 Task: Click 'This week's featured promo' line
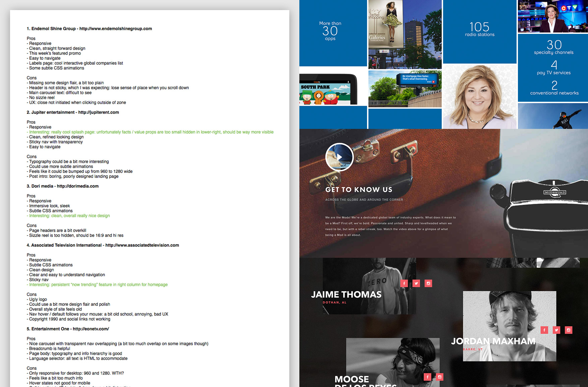pyautogui.click(x=54, y=53)
